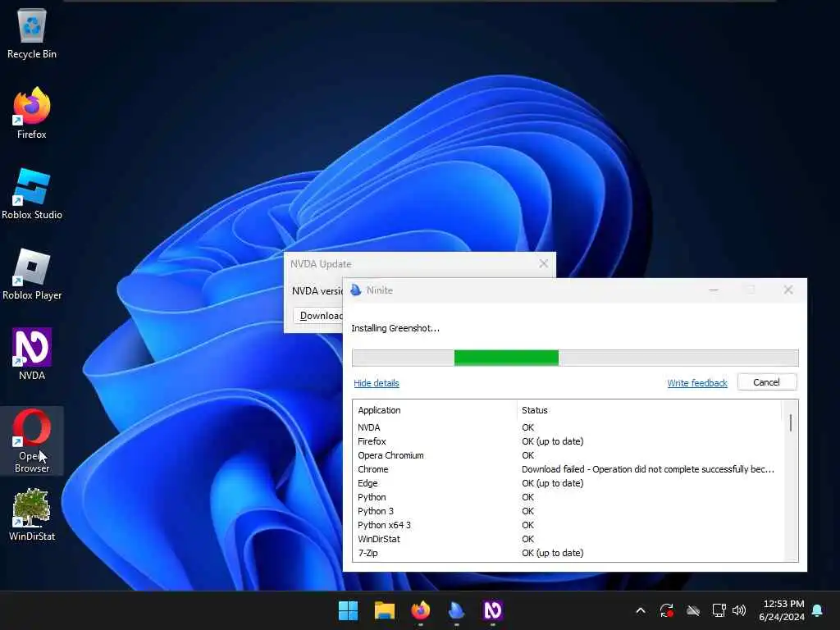Click the details list scrollbar thumb

(791, 422)
